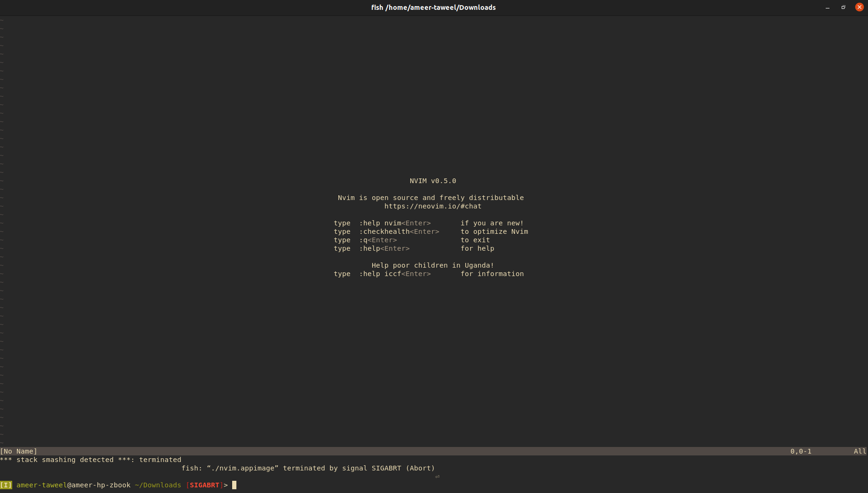Select the [No Name] label in the statusline

coord(19,451)
